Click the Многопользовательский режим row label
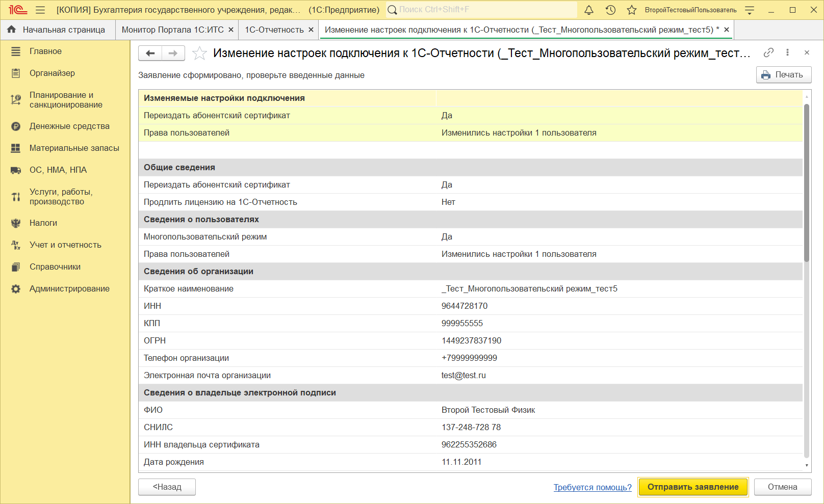824x504 pixels. click(x=205, y=237)
